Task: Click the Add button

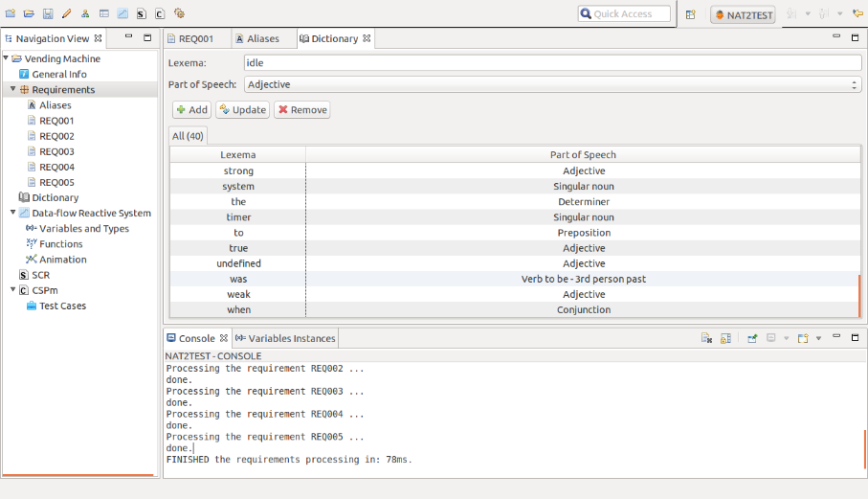Action: (191, 109)
